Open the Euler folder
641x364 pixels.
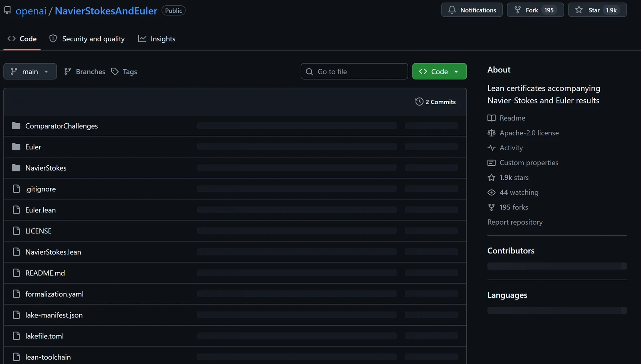[33, 147]
